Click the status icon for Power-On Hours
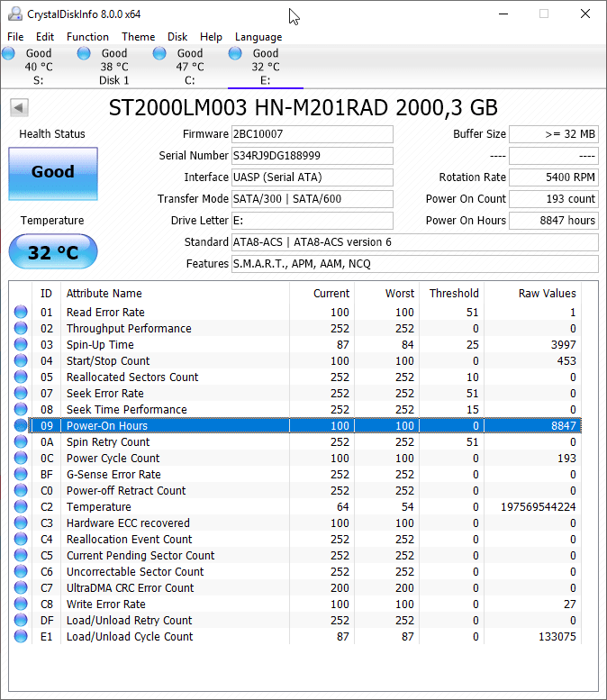 21,425
